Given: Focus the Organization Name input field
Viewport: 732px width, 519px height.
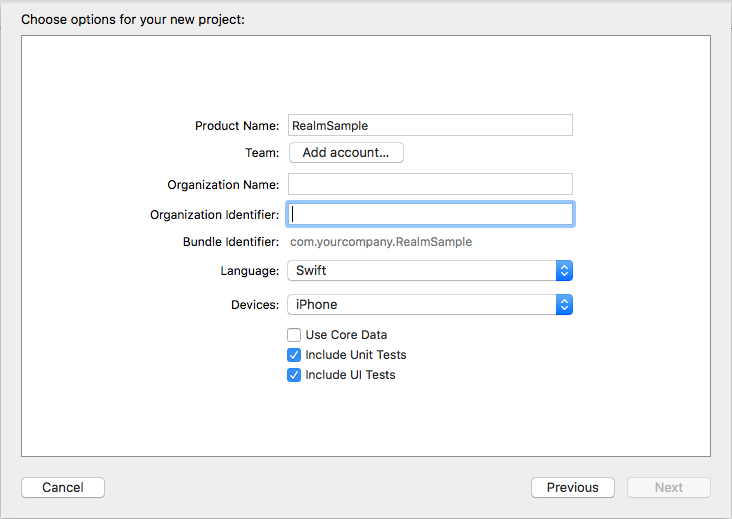Looking at the screenshot, I should pos(430,184).
